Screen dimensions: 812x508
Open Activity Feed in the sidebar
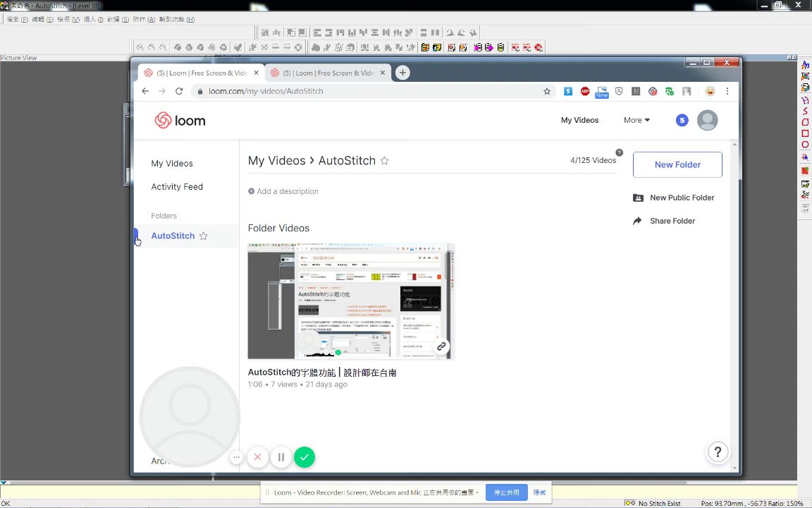(177, 186)
